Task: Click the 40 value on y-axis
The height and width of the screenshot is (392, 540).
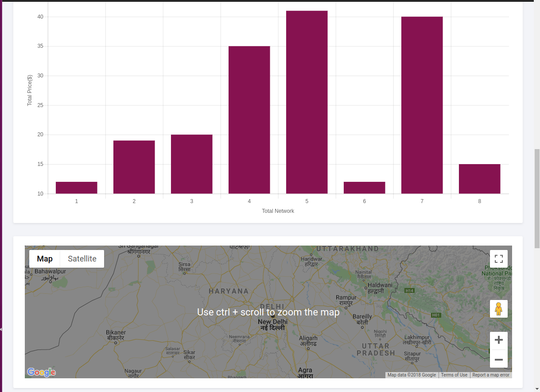Action: pos(40,17)
